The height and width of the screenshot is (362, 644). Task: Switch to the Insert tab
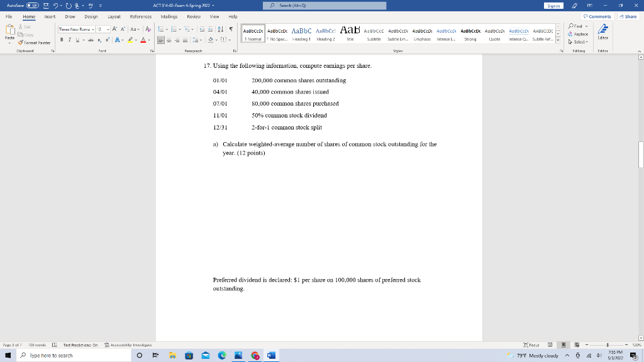(50, 17)
